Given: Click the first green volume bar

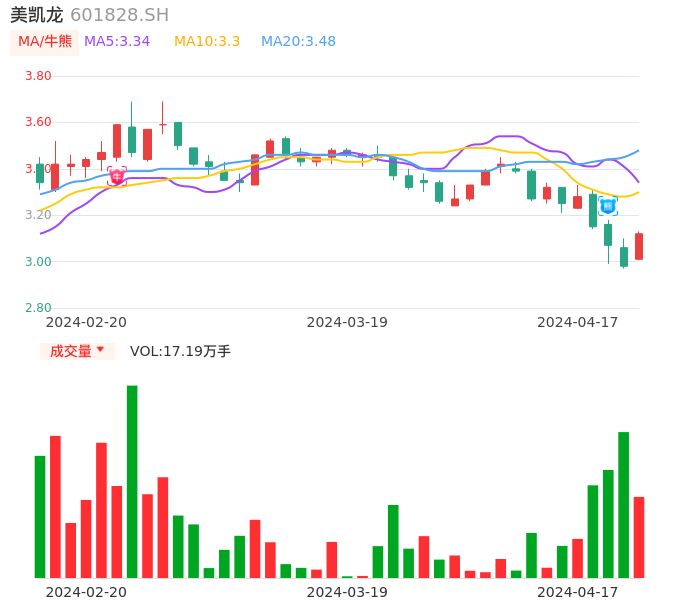Looking at the screenshot, I should coord(40,516).
